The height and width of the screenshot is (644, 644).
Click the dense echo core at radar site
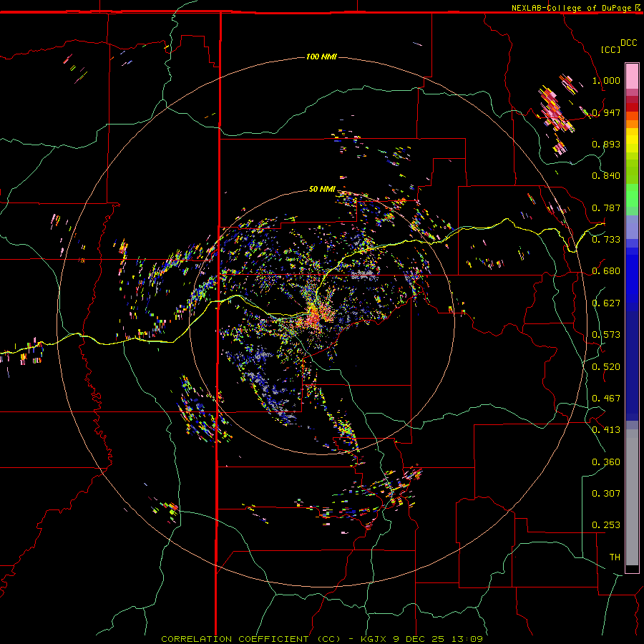[x=316, y=316]
